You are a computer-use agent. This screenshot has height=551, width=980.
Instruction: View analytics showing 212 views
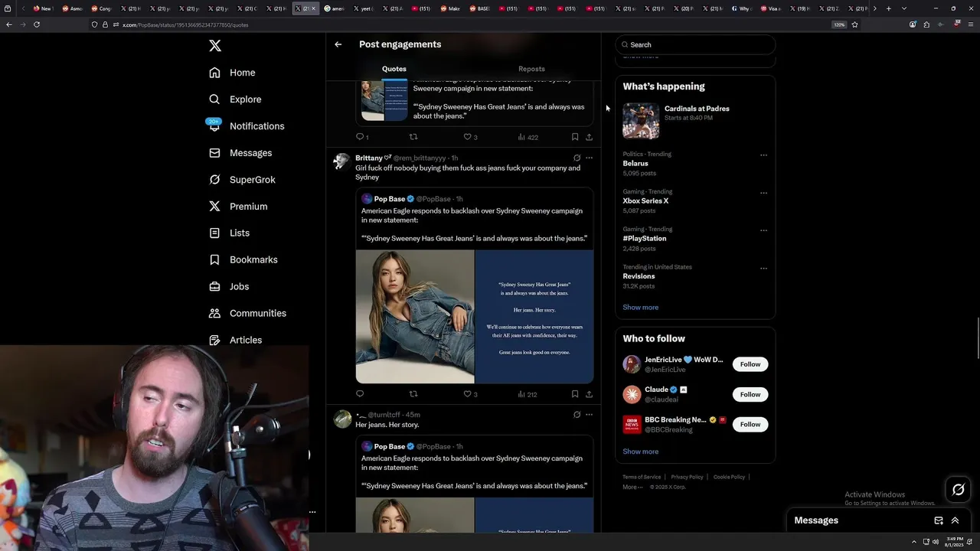[x=528, y=394]
